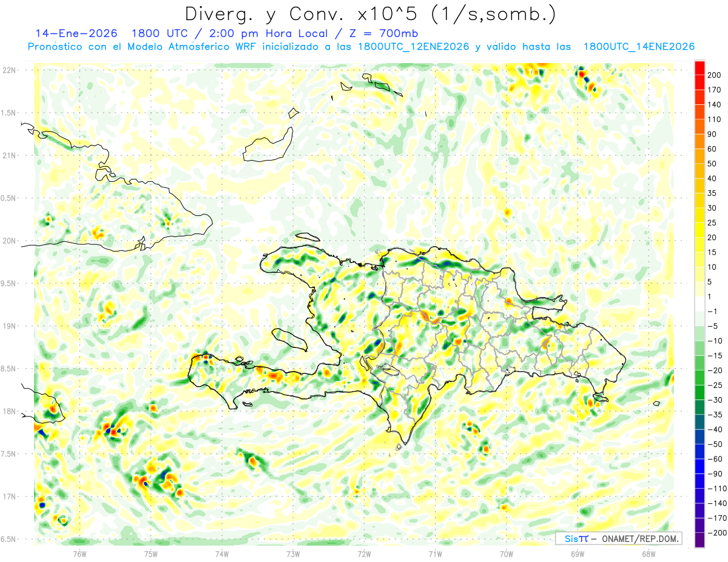728x562 pixels.
Task: Click the '22N' latitude label
Action: point(8,70)
